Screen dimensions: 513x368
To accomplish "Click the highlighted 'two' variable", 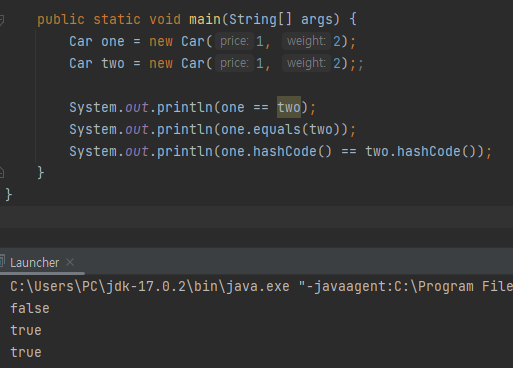I will click(289, 107).
